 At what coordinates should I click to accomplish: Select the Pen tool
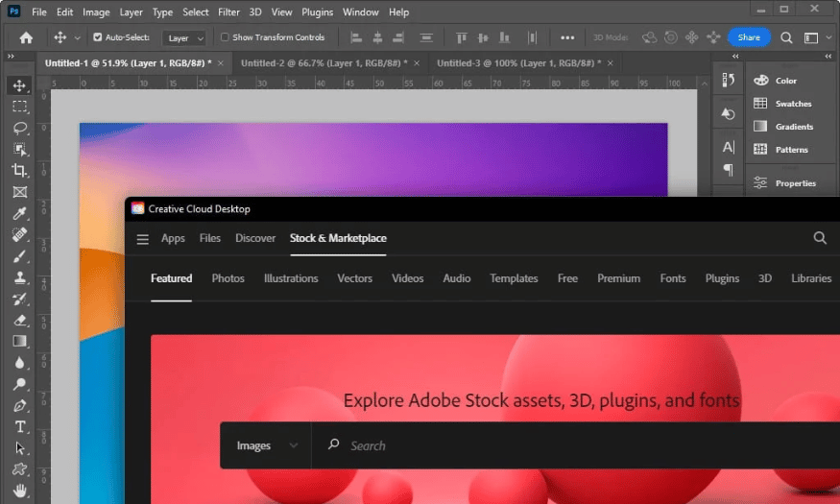tap(20, 405)
